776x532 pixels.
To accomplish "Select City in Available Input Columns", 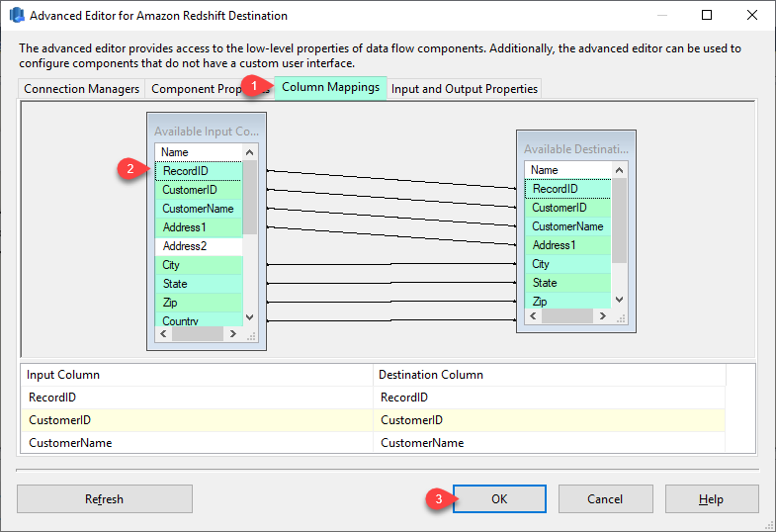I will [x=199, y=265].
